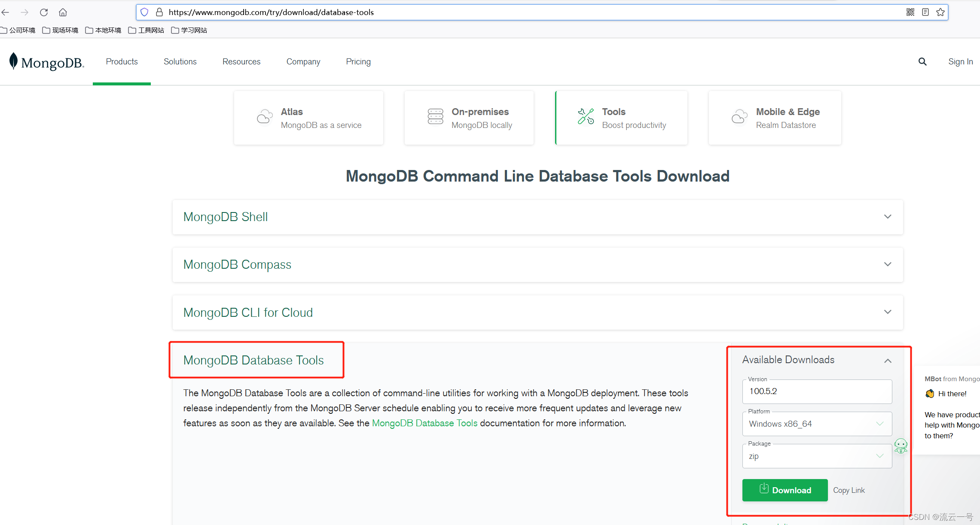Open the 现场环境 bookmark folder
The width and height of the screenshot is (980, 525).
click(x=61, y=30)
